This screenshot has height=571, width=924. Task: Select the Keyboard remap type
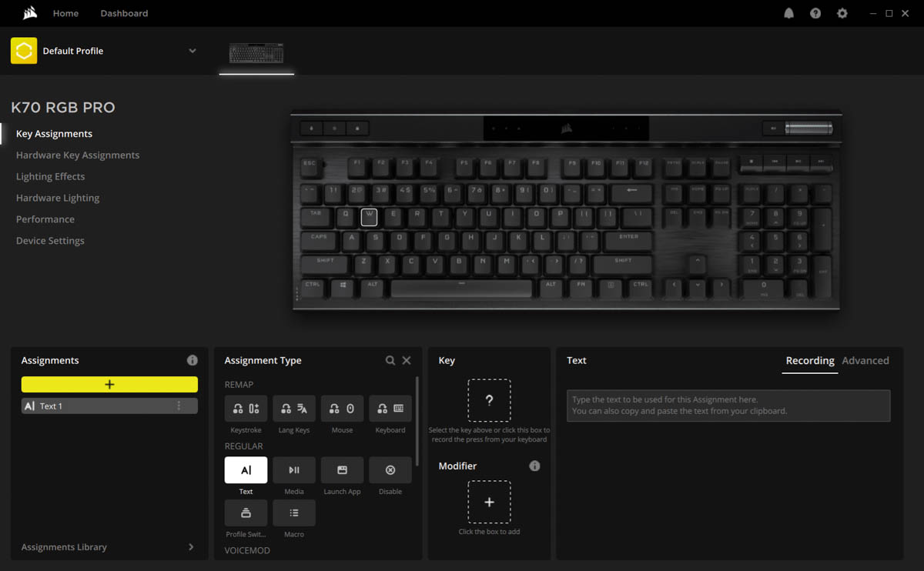pyautogui.click(x=390, y=409)
